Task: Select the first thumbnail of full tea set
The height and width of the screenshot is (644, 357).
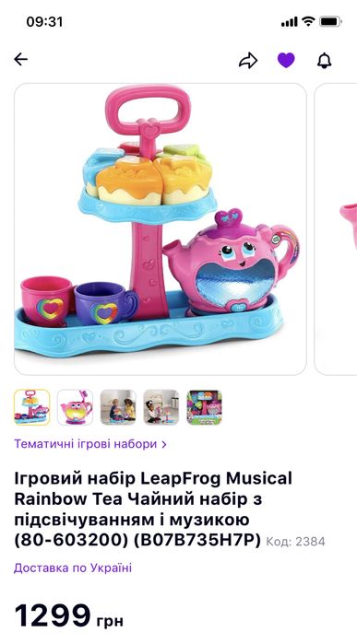Action: (x=31, y=407)
